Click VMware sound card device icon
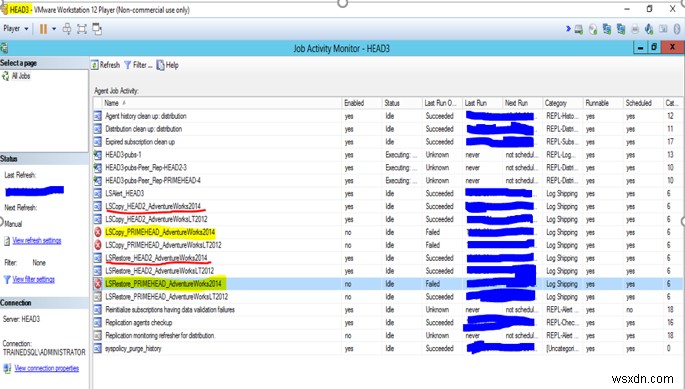The image size is (685, 389). pyautogui.click(x=649, y=29)
